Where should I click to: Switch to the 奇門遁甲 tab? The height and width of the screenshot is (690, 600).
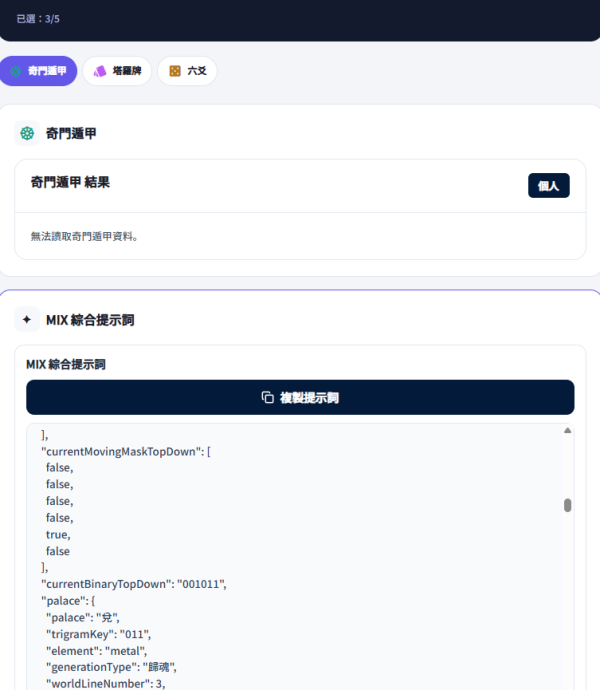point(38,71)
